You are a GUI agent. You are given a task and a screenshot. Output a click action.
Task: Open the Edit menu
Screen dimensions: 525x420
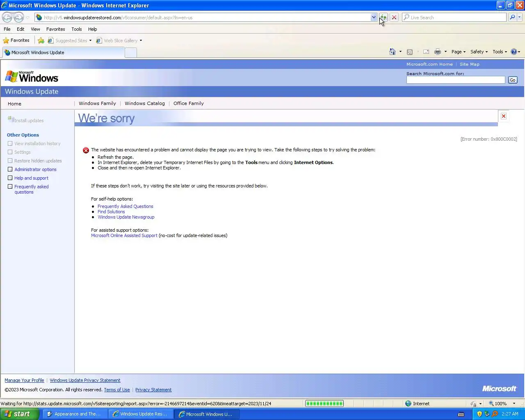(x=21, y=29)
